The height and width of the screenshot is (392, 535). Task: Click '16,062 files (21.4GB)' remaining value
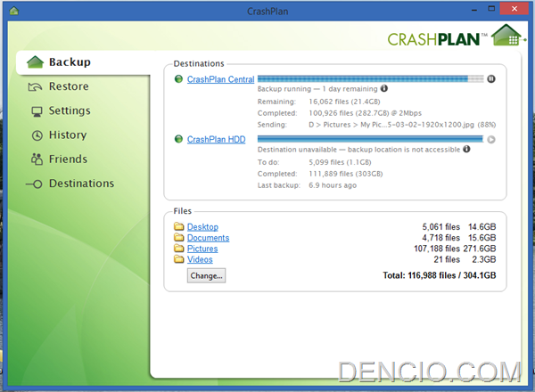344,102
